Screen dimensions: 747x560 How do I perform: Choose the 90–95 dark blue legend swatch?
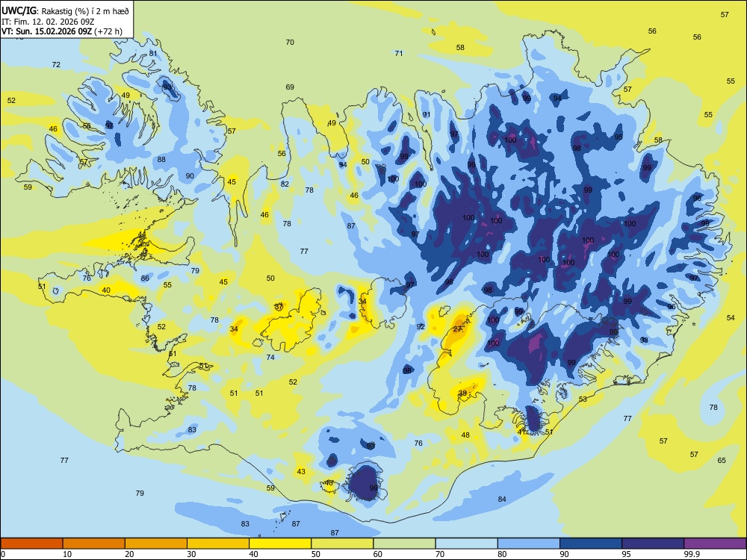pyautogui.click(x=591, y=544)
